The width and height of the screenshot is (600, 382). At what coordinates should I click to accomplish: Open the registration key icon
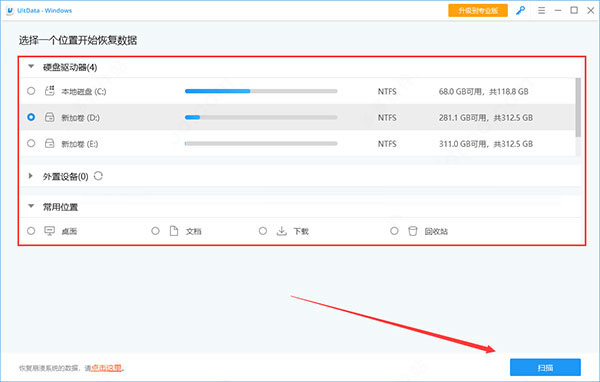click(x=520, y=11)
